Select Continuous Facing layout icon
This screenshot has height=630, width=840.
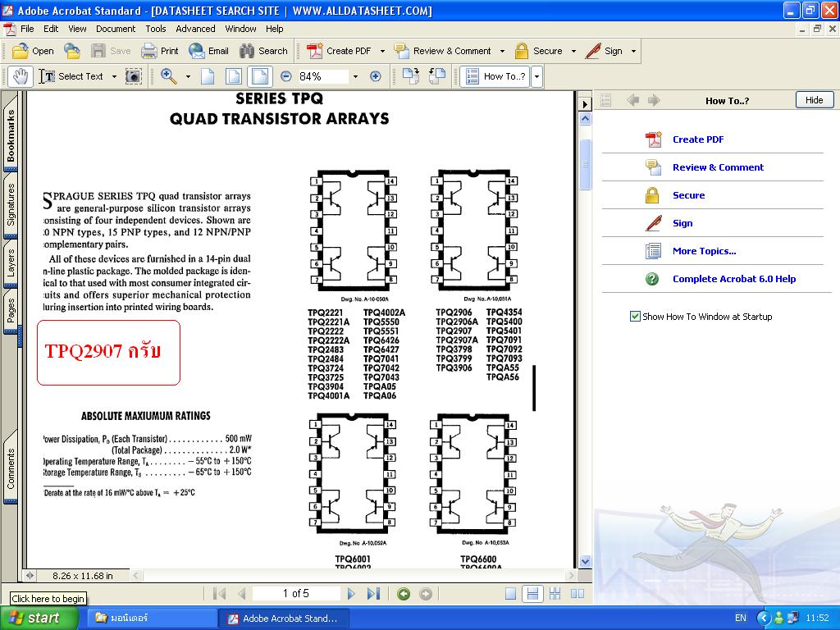(x=555, y=594)
